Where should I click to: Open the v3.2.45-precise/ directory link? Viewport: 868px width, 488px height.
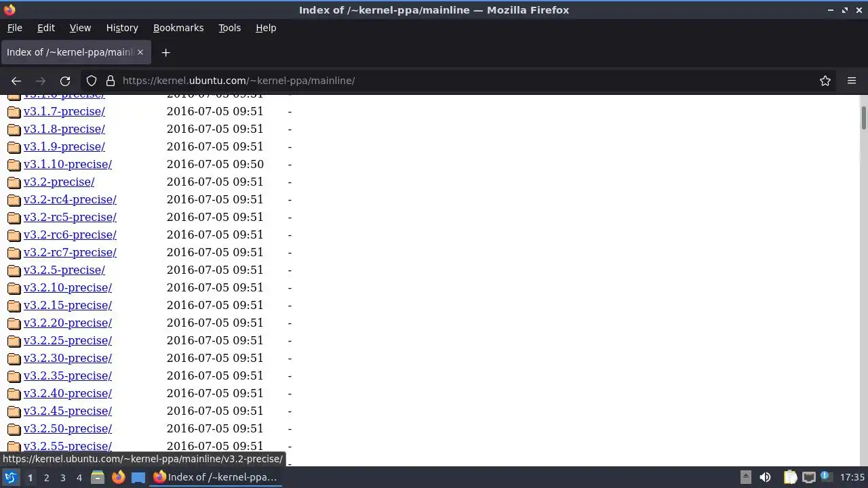[68, 411]
